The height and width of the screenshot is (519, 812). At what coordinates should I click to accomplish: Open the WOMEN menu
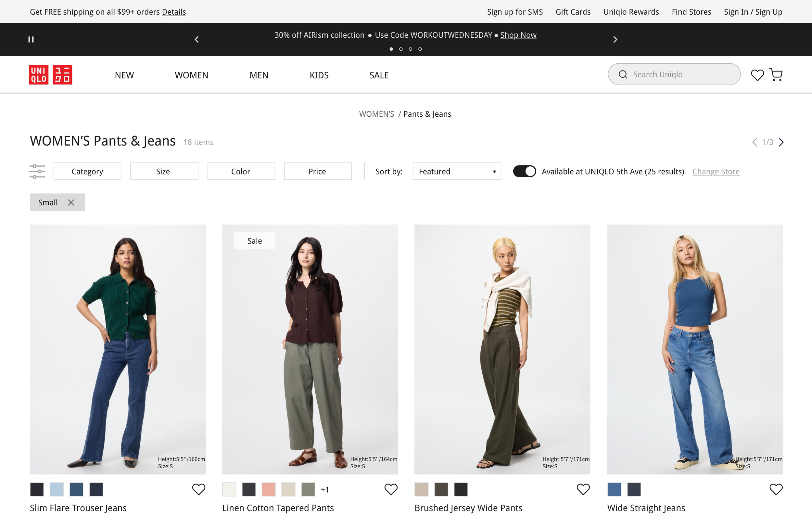(191, 75)
